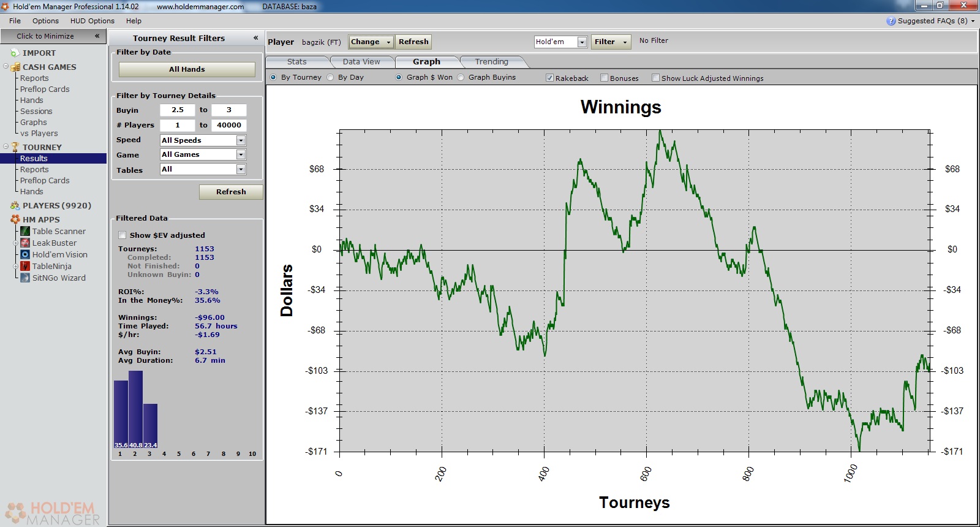The image size is (980, 527).
Task: Open the HUD Options menu
Action: (x=92, y=21)
